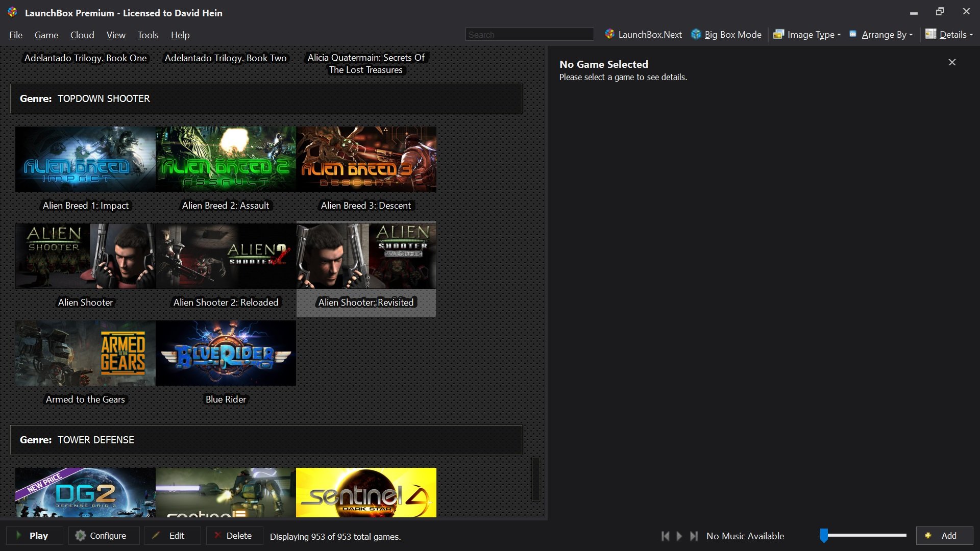
Task: Select the Sentinel 4 Dark Star thumbnail
Action: pos(366,492)
